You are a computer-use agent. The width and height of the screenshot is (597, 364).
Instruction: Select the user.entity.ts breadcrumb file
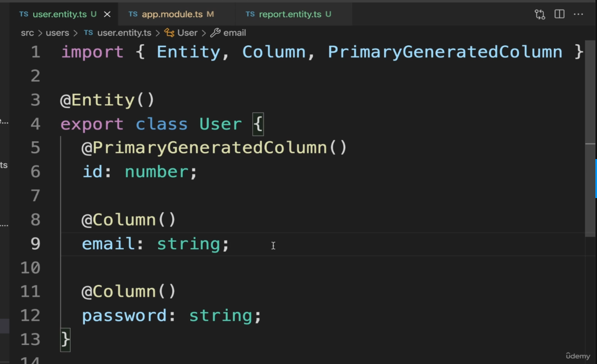click(x=124, y=33)
